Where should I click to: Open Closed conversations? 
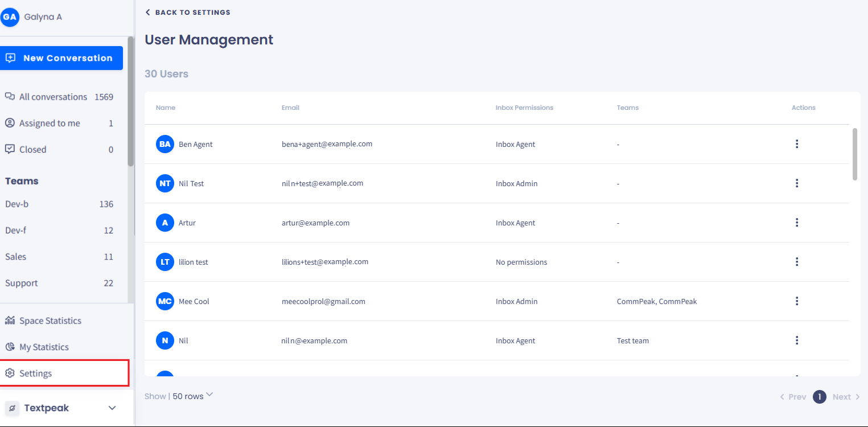click(59, 149)
